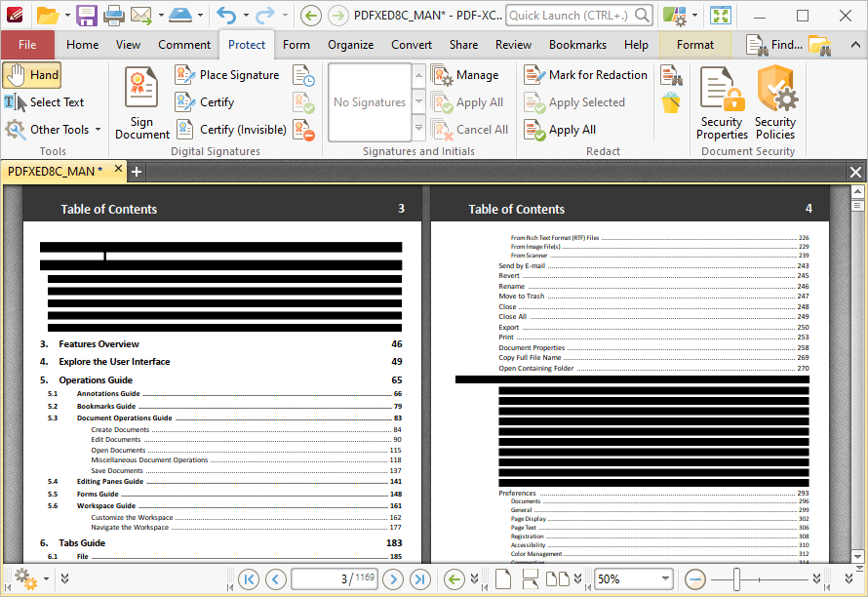Screen dimensions: 868x597
Task: Expand more page layout options chevron
Action: pyautogui.click(x=578, y=579)
